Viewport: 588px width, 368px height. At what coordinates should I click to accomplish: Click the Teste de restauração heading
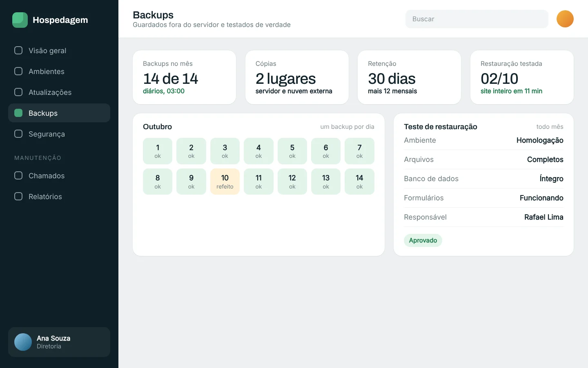tap(441, 127)
